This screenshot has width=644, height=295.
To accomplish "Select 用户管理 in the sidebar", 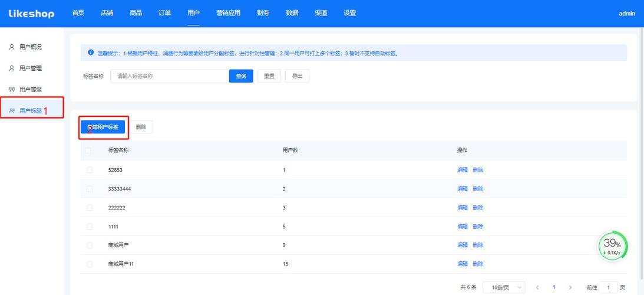I will [32, 68].
